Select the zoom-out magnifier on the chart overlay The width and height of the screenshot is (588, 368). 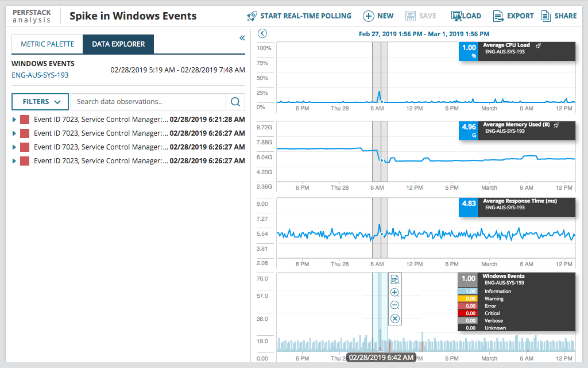[x=394, y=305]
